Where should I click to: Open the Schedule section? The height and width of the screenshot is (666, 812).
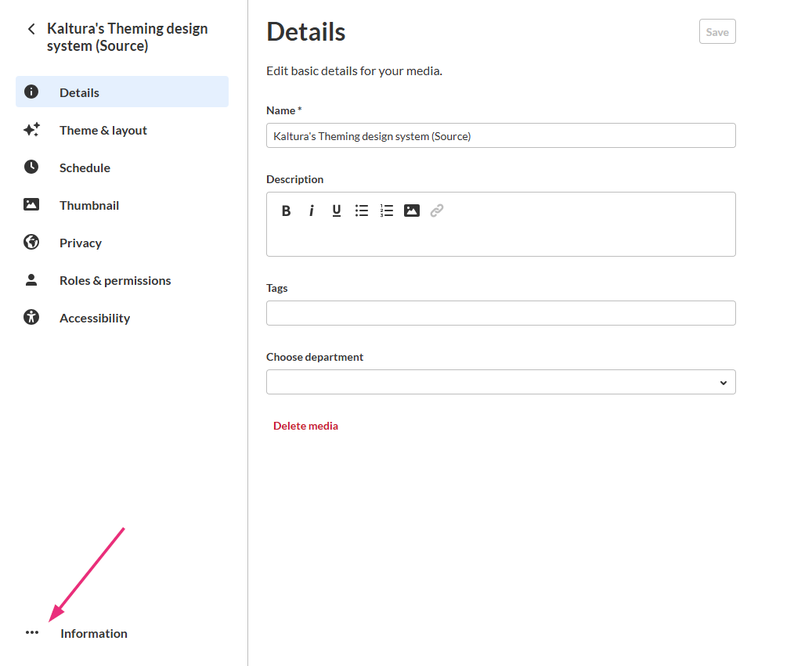coord(122,167)
